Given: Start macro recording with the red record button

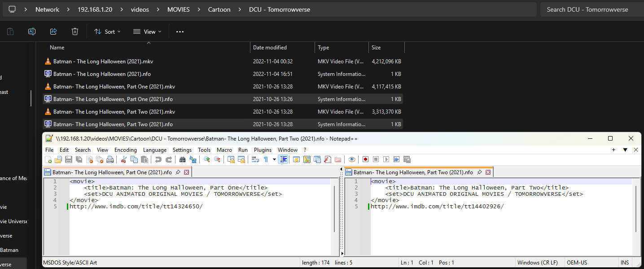Looking at the screenshot, I should (x=365, y=159).
